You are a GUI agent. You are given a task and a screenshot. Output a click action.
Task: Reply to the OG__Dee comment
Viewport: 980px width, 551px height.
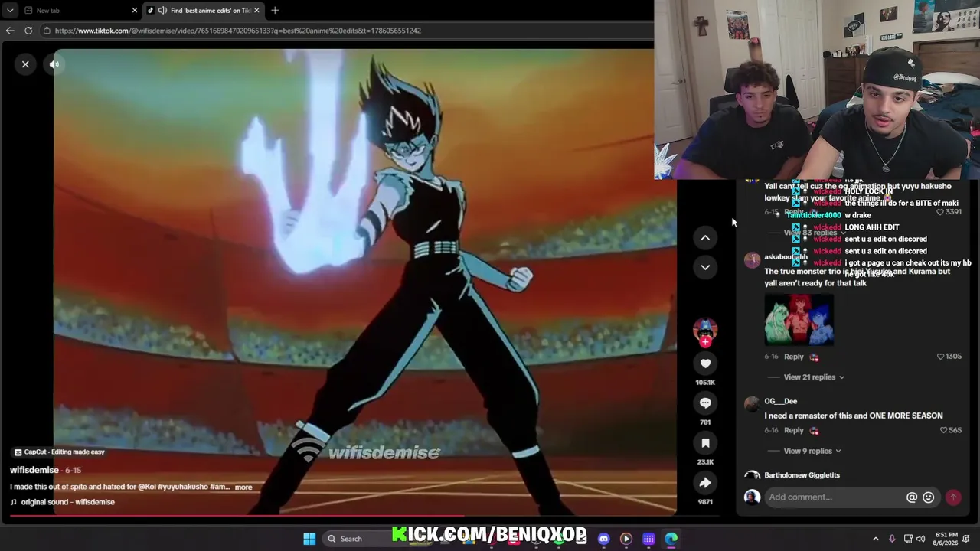[x=793, y=430]
